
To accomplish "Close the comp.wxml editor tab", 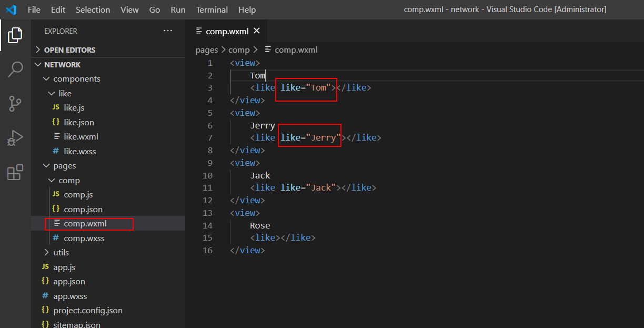I will click(257, 31).
